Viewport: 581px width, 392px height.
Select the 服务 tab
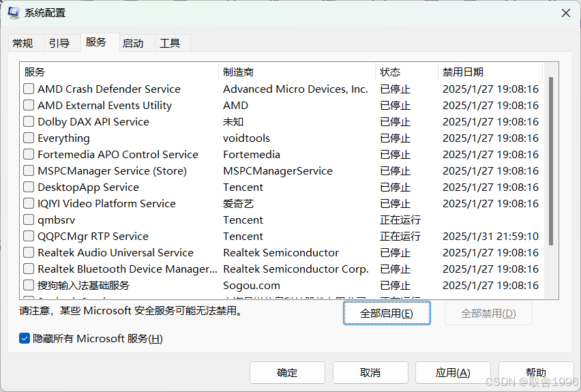pyautogui.click(x=96, y=42)
